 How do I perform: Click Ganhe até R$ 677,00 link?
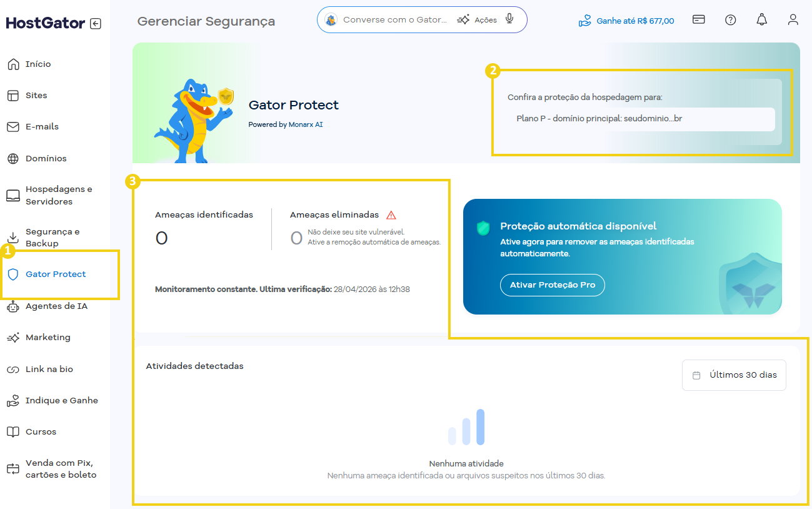click(626, 21)
